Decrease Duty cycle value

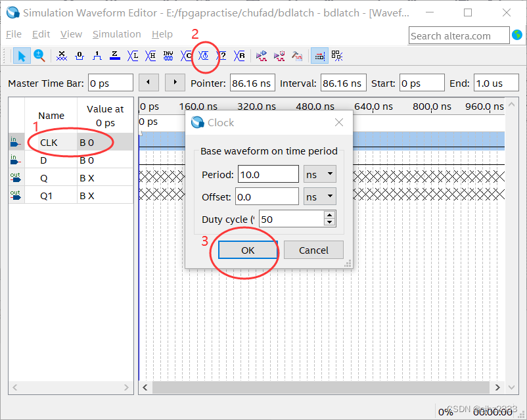point(330,222)
